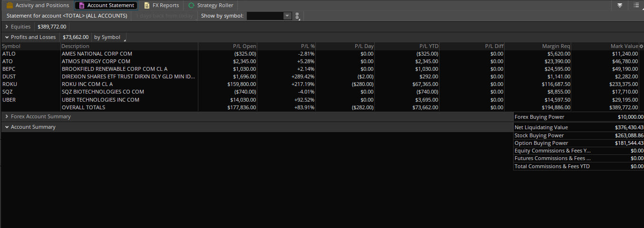Select the Account Statement tab

coord(106,5)
